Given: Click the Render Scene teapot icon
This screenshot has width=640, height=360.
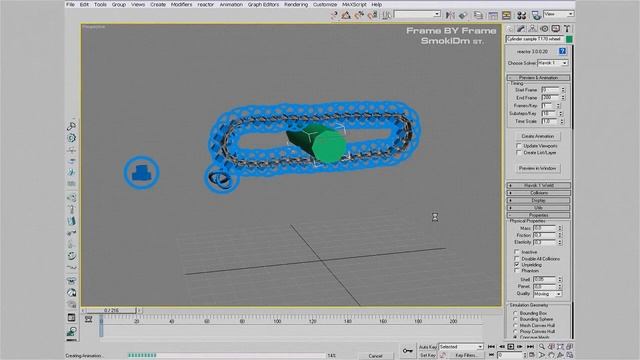Looking at the screenshot, I should [x=536, y=15].
